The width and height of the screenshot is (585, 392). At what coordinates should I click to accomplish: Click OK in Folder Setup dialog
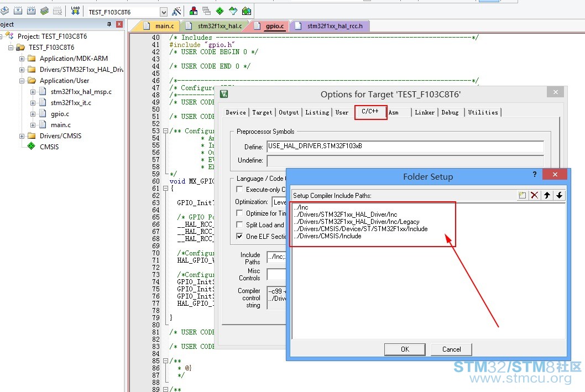pyautogui.click(x=405, y=349)
